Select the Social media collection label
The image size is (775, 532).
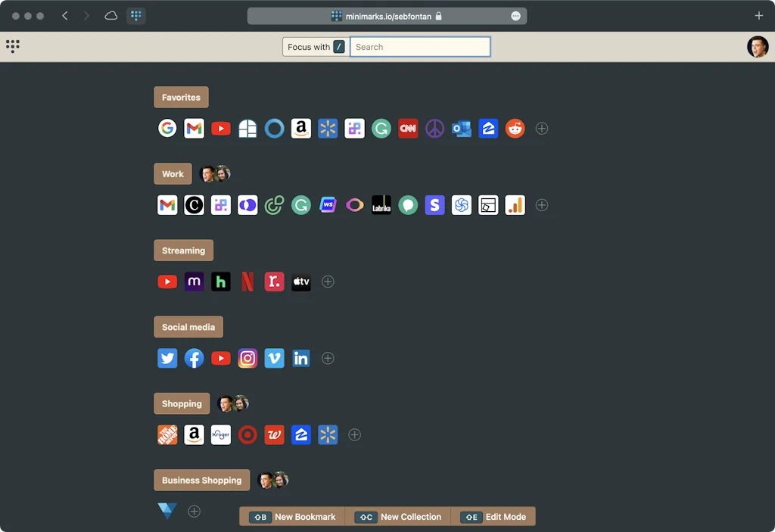coord(188,328)
